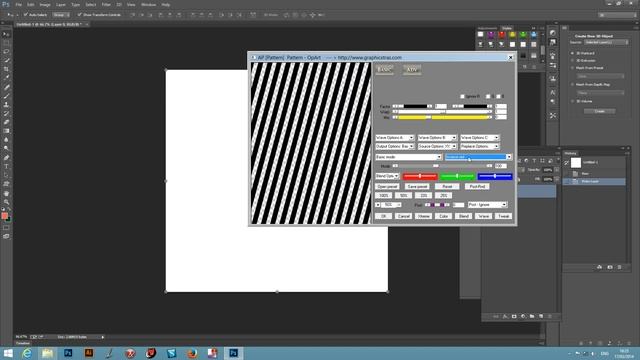Select the Eraser tool
640x360 pixels.
pyautogui.click(x=6, y=122)
